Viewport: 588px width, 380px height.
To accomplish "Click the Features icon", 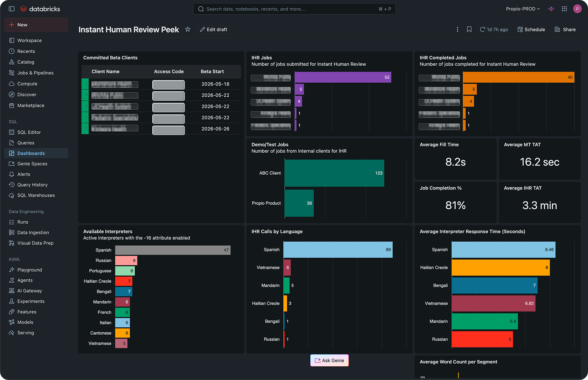I will (x=12, y=312).
